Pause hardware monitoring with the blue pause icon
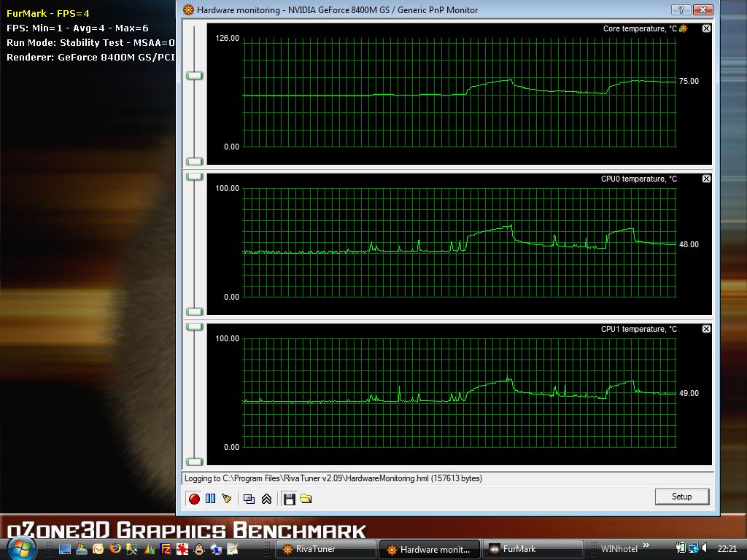 pyautogui.click(x=210, y=499)
